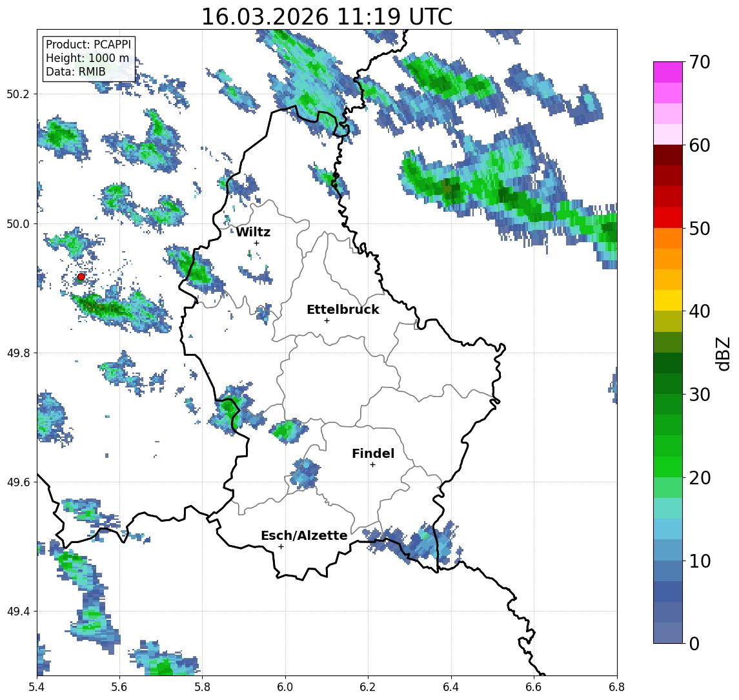Click the longitude tick label 6.4

451,687
